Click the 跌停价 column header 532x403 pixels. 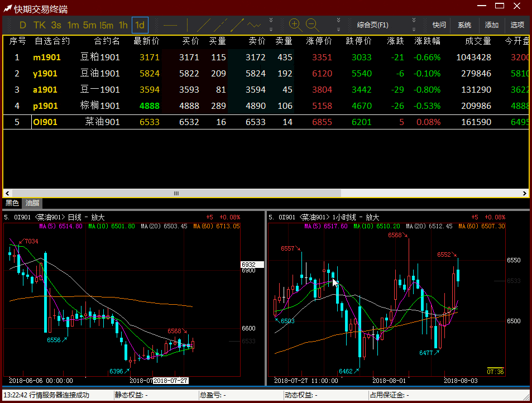pos(358,41)
